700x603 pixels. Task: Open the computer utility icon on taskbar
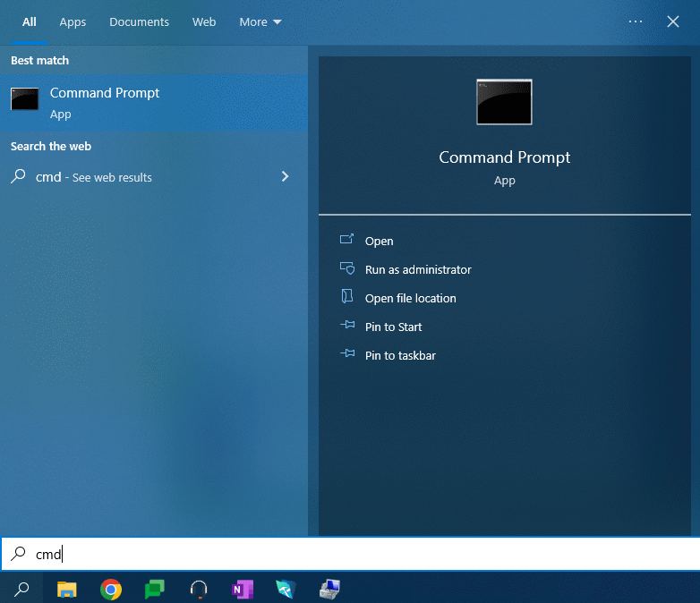329,590
